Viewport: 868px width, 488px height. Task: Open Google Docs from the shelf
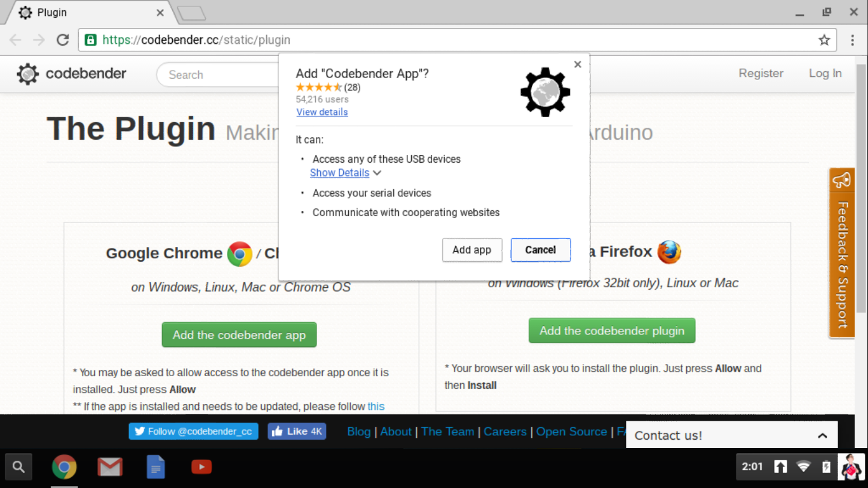coord(156,467)
